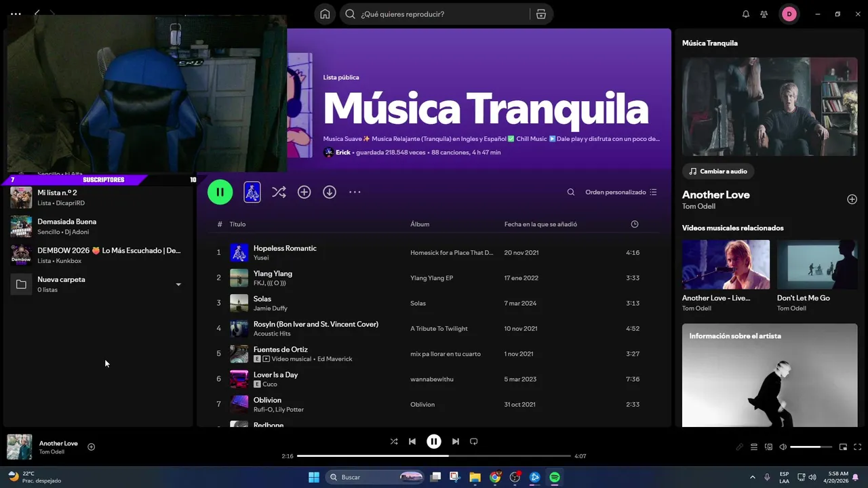Skip to previous track
Screen dimensions: 868x488
click(x=412, y=441)
